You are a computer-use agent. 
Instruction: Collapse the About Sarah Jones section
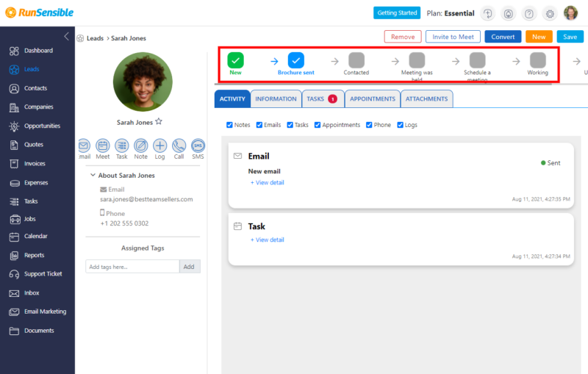coord(93,175)
